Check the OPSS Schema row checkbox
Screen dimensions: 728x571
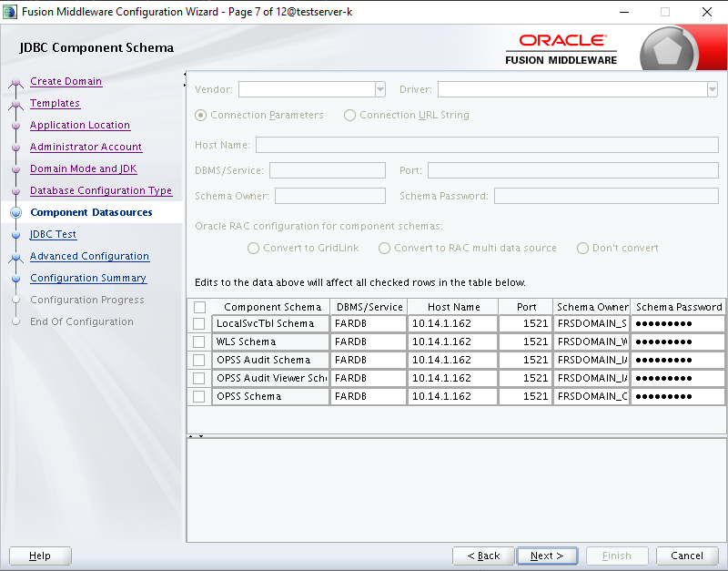(x=198, y=396)
